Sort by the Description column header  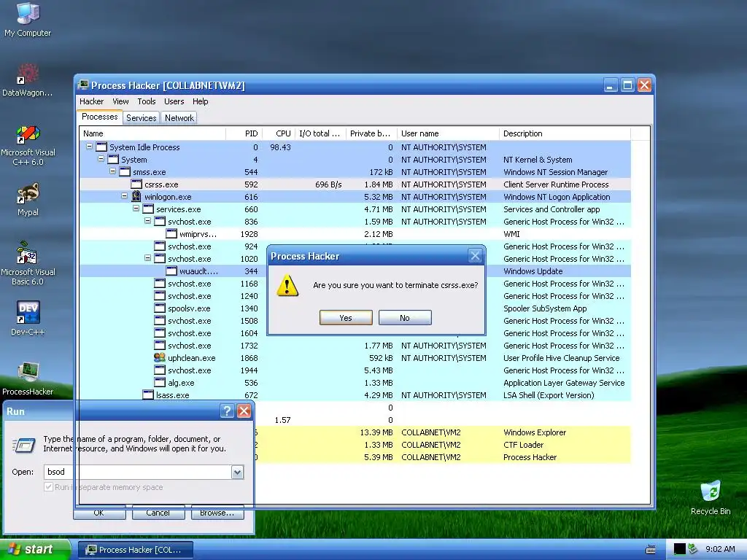pyautogui.click(x=565, y=133)
